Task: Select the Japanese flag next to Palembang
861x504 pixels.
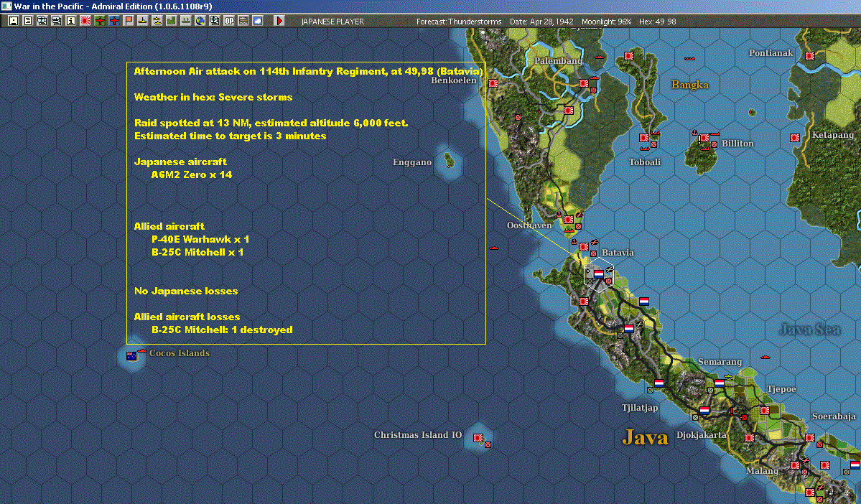Action: [x=584, y=83]
